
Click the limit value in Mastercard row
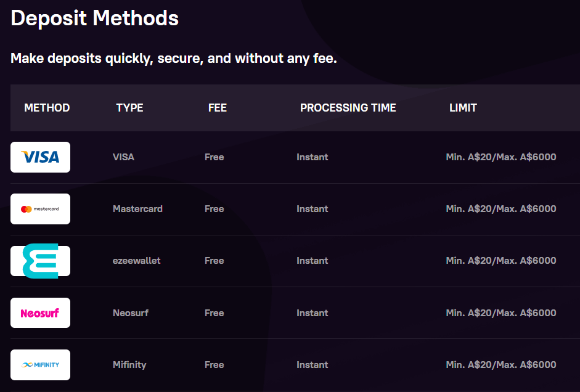click(x=501, y=209)
